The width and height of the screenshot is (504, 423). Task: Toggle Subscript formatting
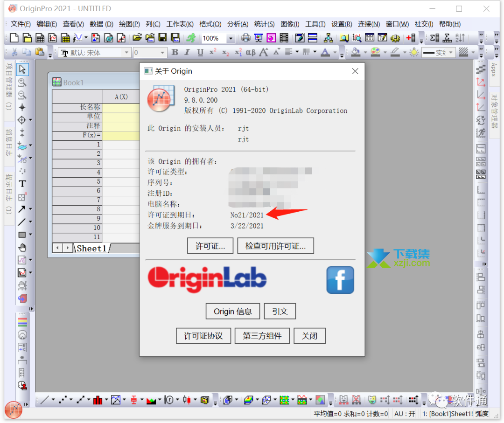[x=226, y=52]
